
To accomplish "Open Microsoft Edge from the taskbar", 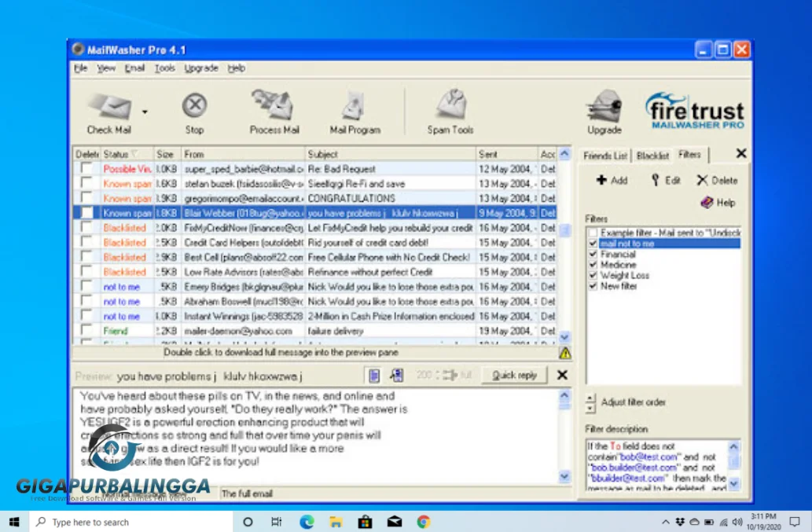I will tap(307, 522).
